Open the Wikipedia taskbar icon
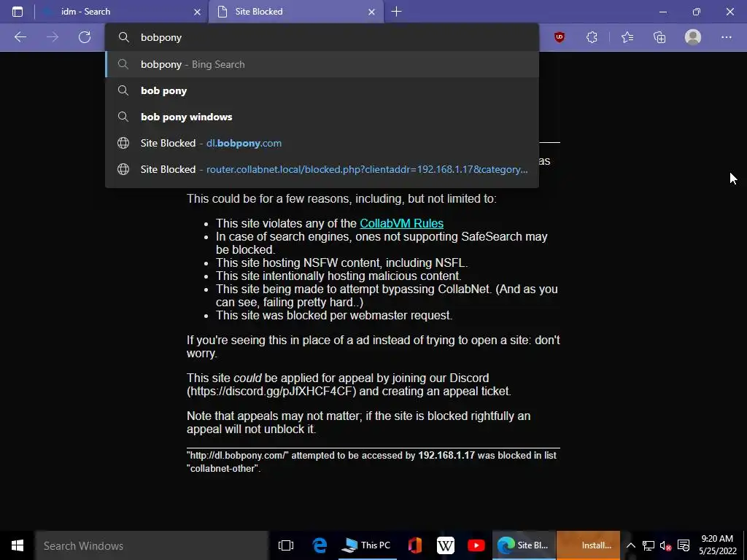Image resolution: width=747 pixels, height=560 pixels. click(446, 545)
